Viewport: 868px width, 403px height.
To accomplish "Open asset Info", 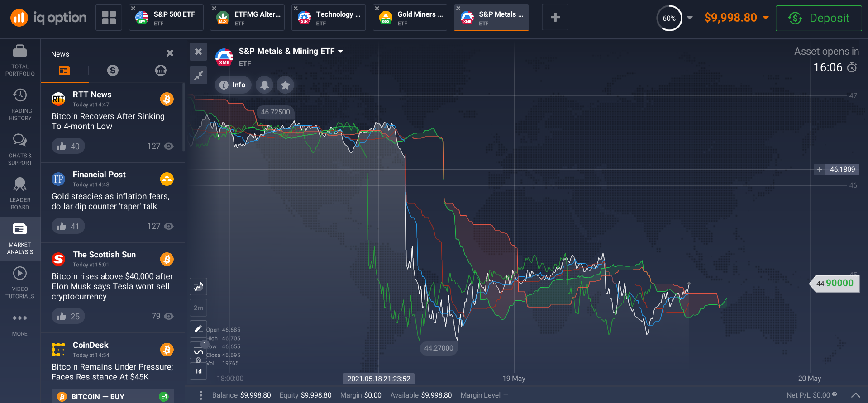I will tap(233, 85).
